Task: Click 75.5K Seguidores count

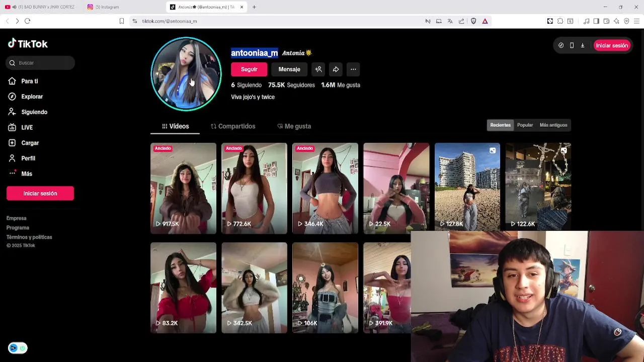Action: (291, 85)
